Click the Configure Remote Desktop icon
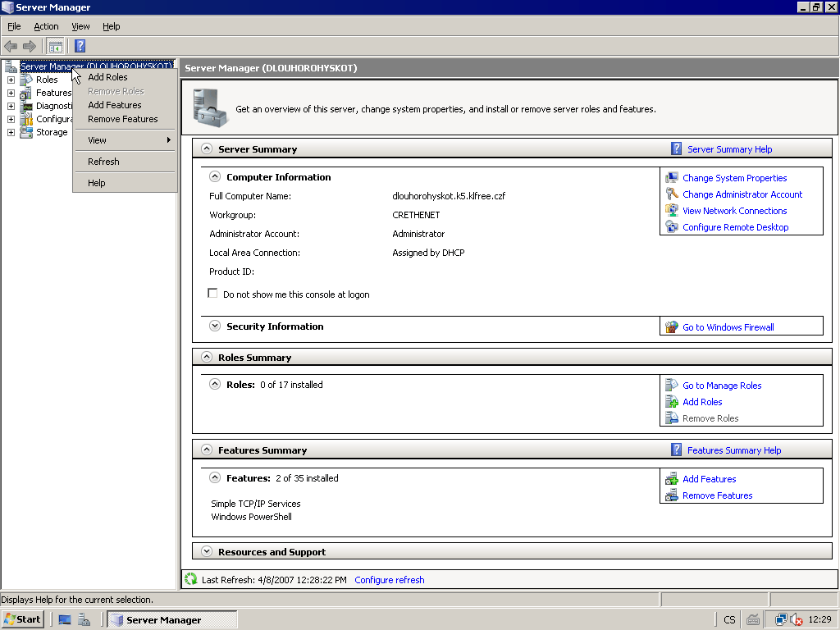The width and height of the screenshot is (840, 630). [672, 227]
